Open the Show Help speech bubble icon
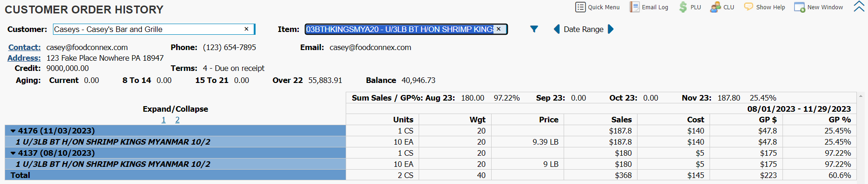 pyautogui.click(x=749, y=7)
